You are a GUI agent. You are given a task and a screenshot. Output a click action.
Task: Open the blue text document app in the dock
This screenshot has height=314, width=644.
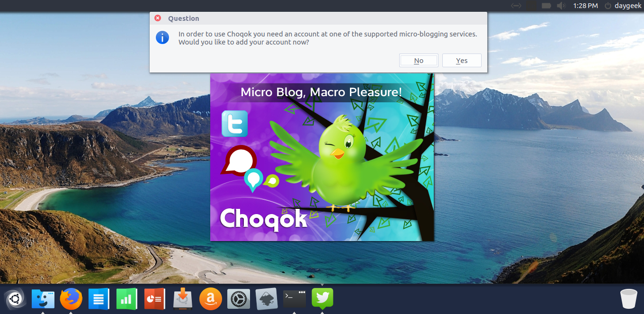[99, 299]
